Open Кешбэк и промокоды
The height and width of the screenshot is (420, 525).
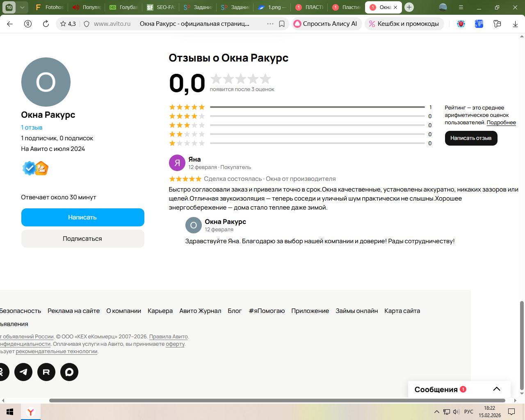pos(404,24)
